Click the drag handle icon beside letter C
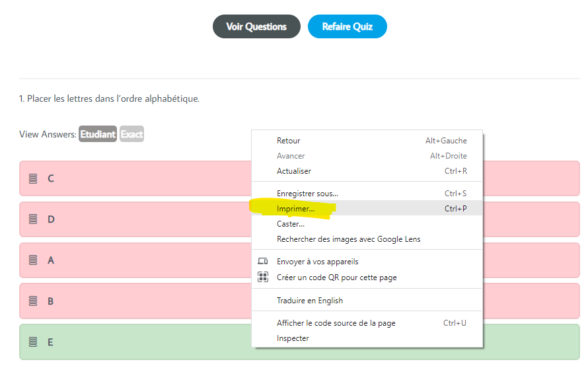Screen dimensions: 588x370 pos(33,178)
